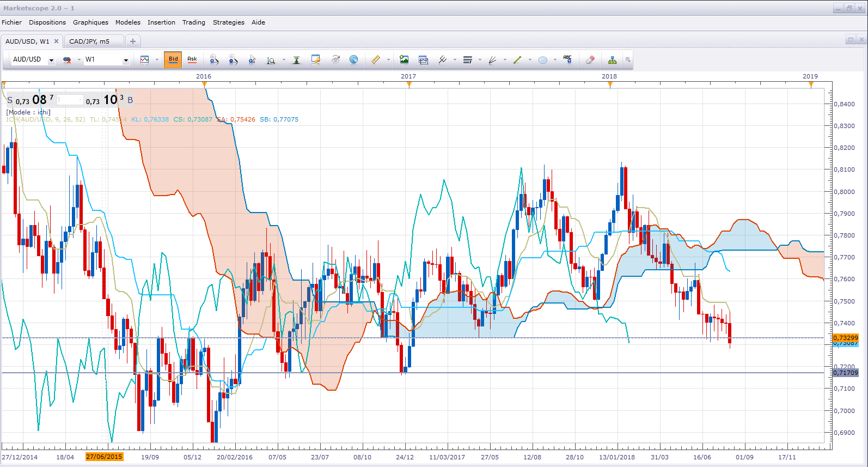Select the fan lines tool

coord(492,59)
